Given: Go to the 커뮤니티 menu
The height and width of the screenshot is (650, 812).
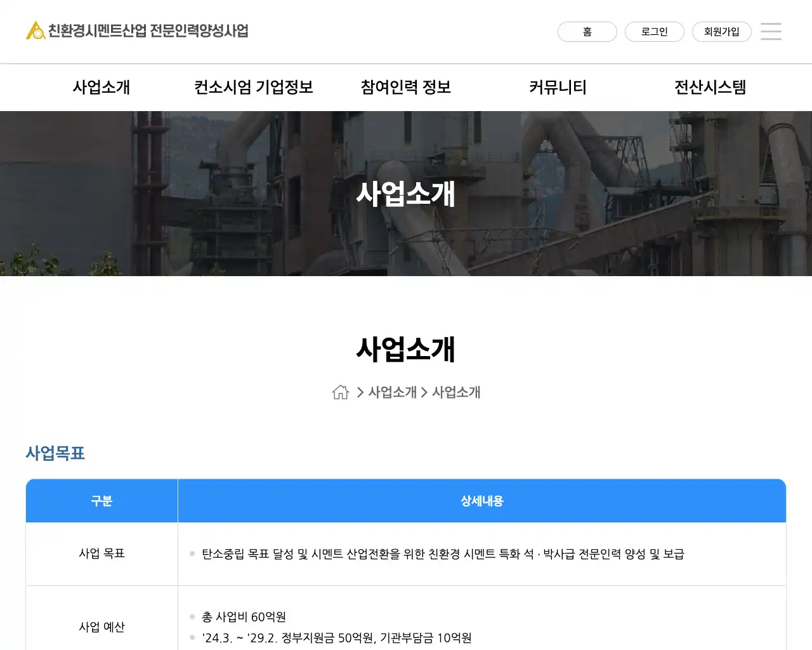Looking at the screenshot, I should [x=558, y=87].
